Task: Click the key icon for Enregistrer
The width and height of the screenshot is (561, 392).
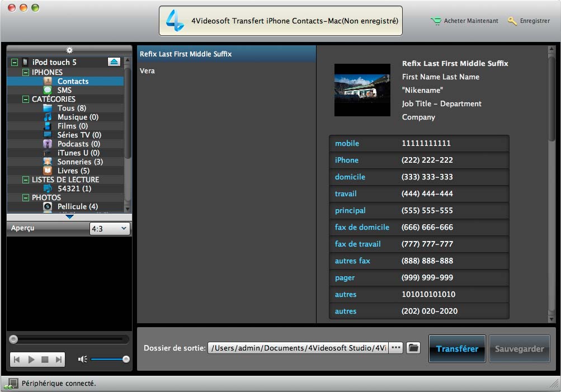Action: pyautogui.click(x=512, y=21)
